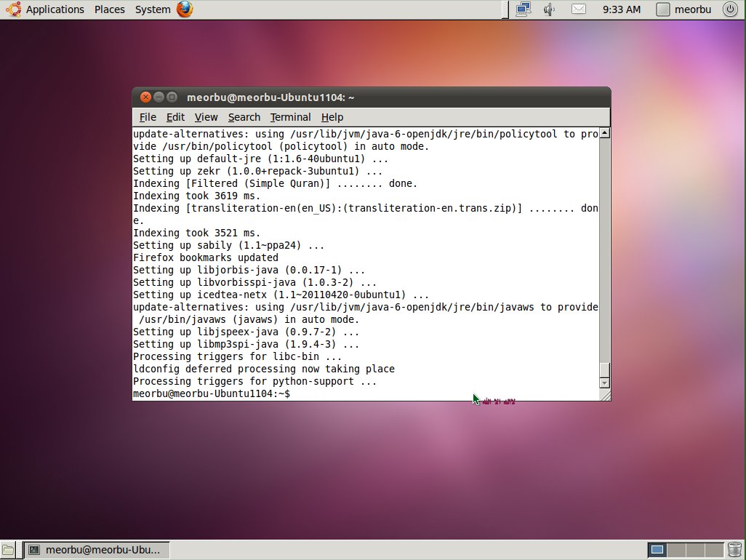Open the mail envelope indicator
Viewport: 746px width, 560px height.
[578, 9]
